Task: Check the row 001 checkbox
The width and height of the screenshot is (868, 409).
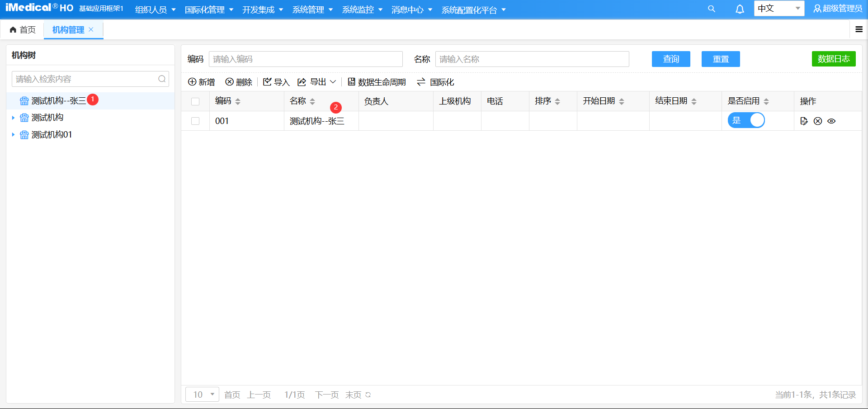Action: (x=195, y=121)
